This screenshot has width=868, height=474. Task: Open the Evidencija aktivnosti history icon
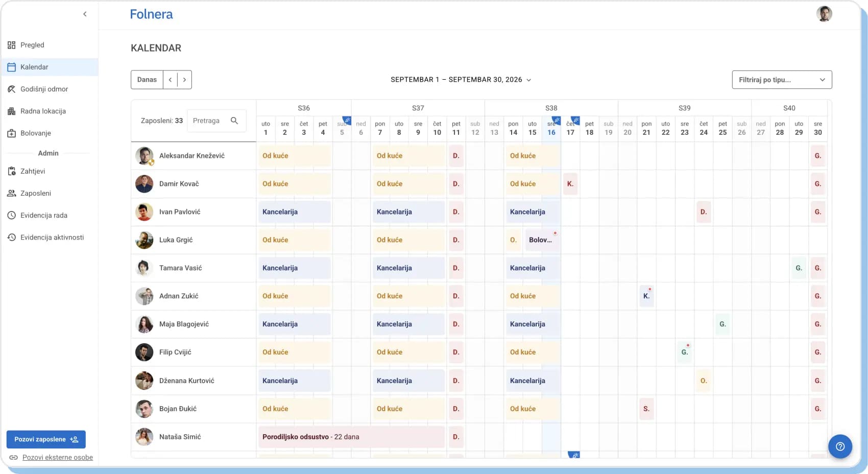coord(12,238)
